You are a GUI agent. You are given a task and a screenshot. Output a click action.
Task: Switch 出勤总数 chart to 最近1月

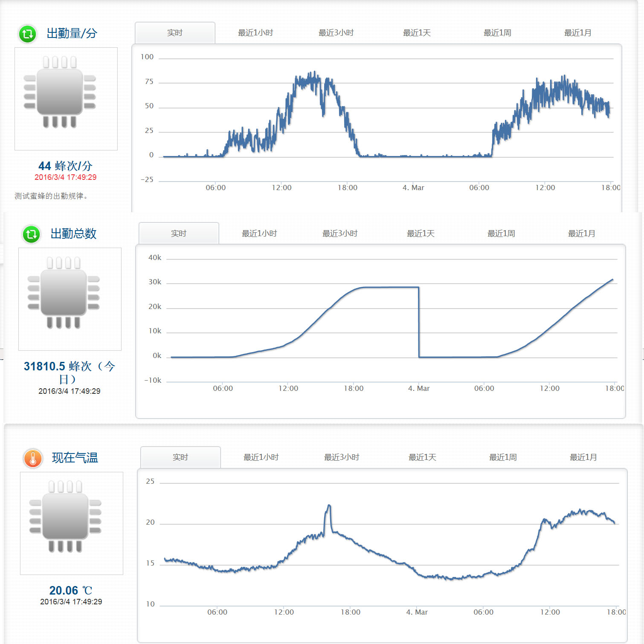click(582, 234)
